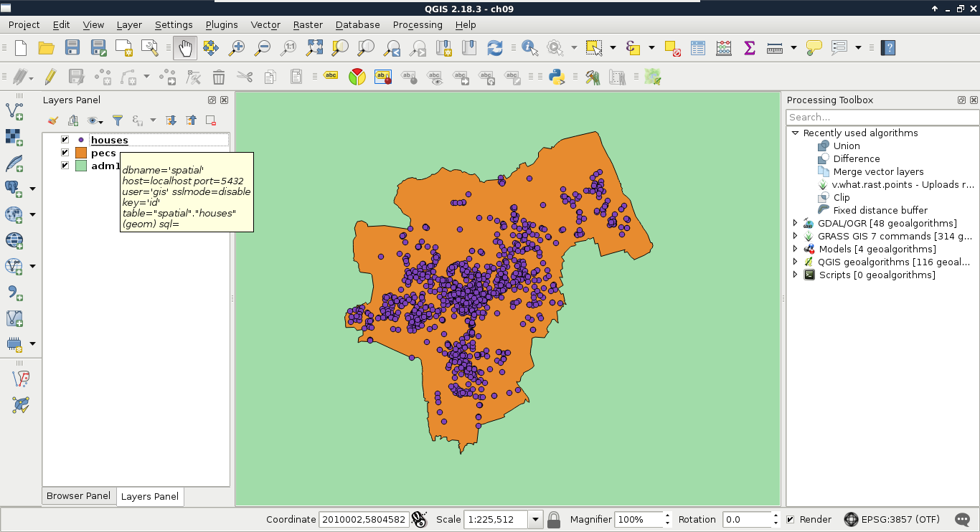
Task: Uncheck the pecs layer checkbox
Action: 65,153
